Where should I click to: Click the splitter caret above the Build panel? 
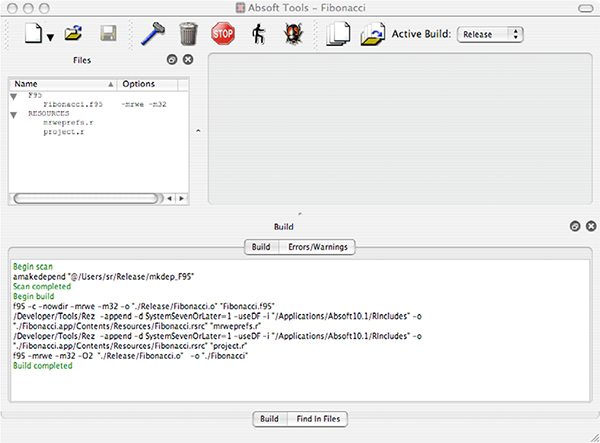[x=300, y=213]
